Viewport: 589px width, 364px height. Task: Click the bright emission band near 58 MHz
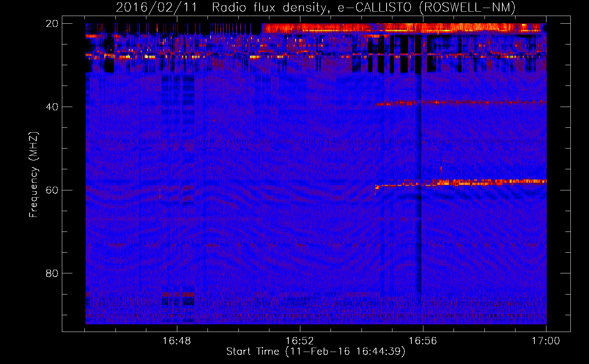[461, 183]
